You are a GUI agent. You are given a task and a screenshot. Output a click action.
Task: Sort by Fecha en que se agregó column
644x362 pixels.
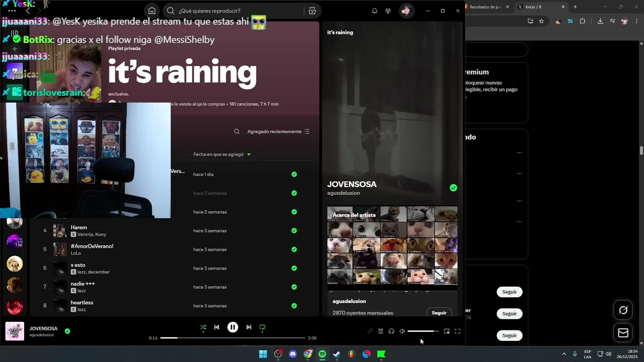tap(222, 154)
